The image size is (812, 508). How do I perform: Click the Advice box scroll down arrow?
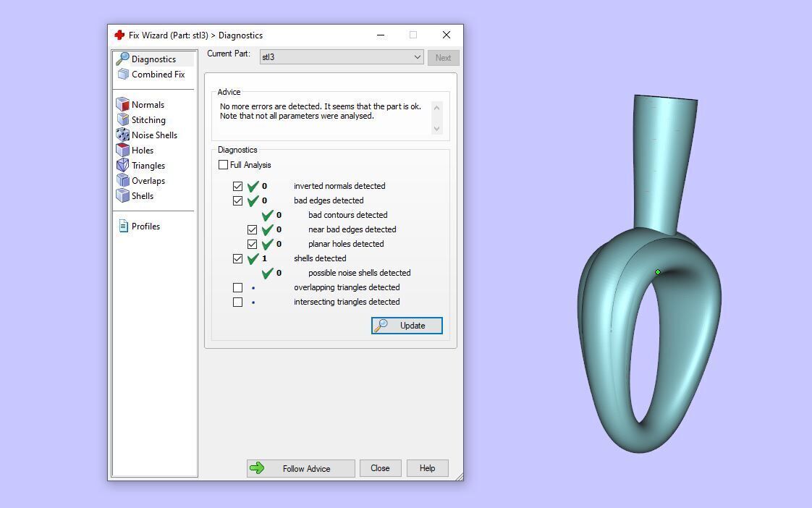coord(436,128)
